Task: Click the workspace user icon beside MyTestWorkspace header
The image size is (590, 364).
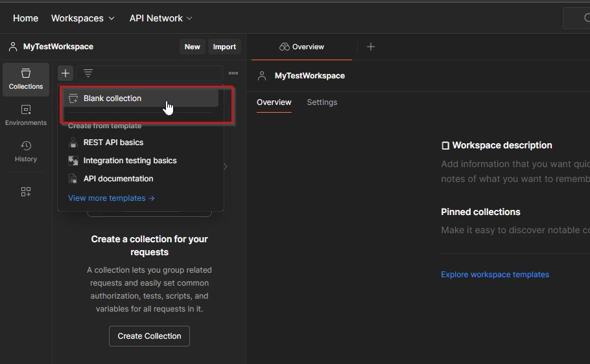Action: pos(13,47)
